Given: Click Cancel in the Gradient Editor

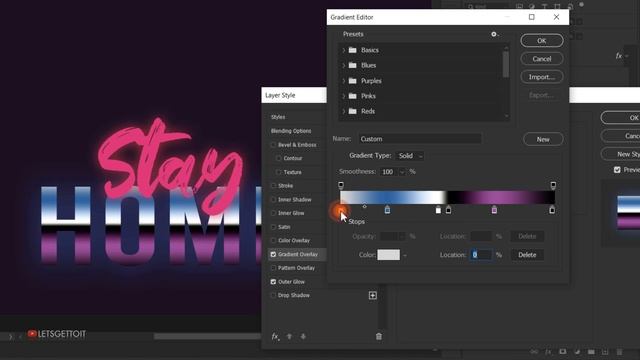Looking at the screenshot, I should [x=542, y=59].
